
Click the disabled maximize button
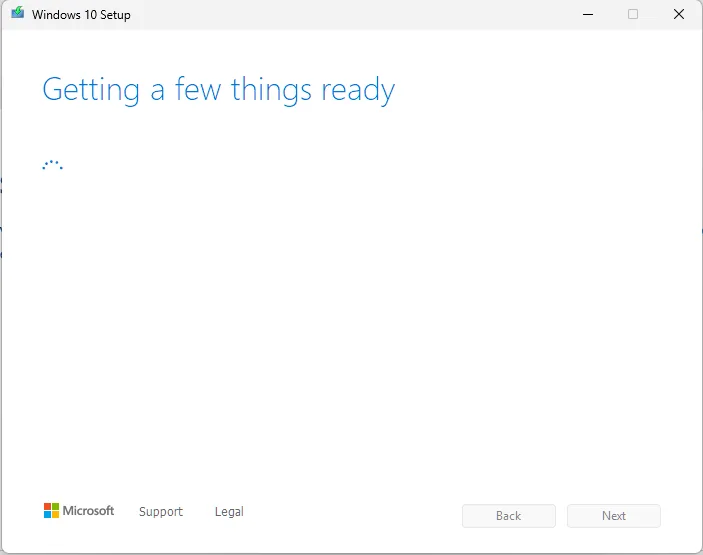tap(633, 14)
